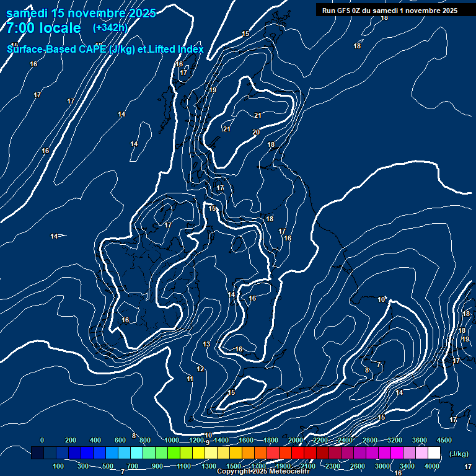Click the "4500" legend scale value

tap(444, 440)
